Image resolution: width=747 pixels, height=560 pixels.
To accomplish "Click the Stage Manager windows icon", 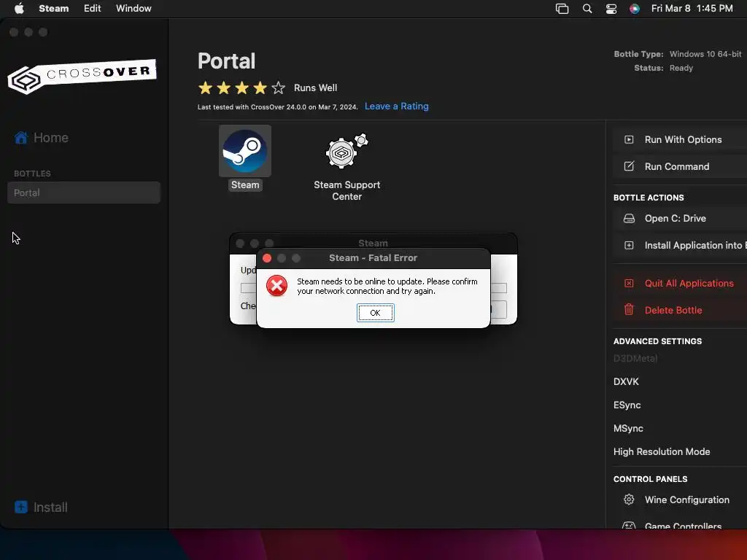I will point(562,9).
